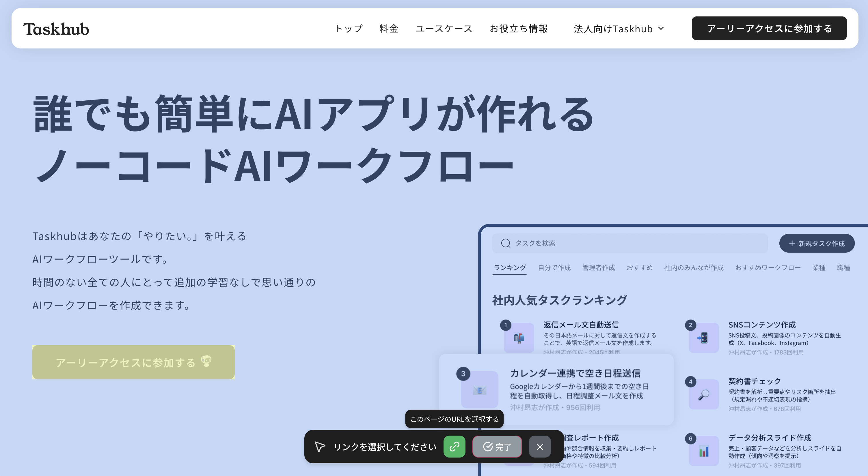Click the Taskhub logo
868x476 pixels.
point(56,29)
